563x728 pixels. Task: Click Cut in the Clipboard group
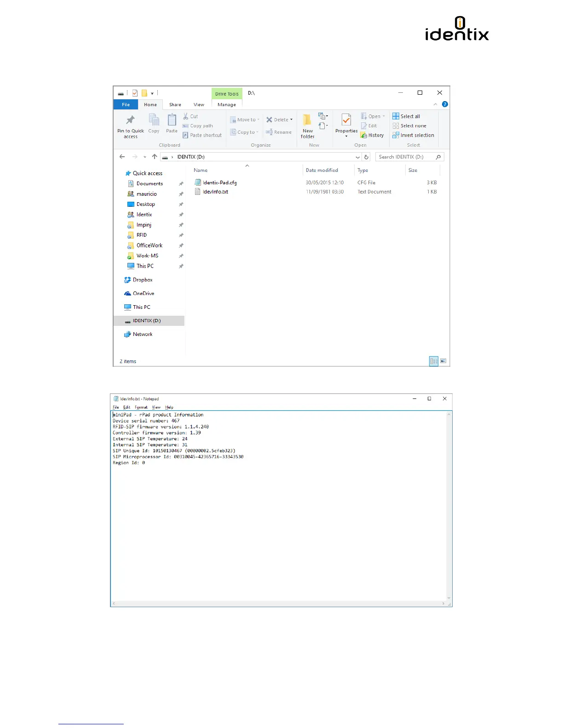coord(190,116)
